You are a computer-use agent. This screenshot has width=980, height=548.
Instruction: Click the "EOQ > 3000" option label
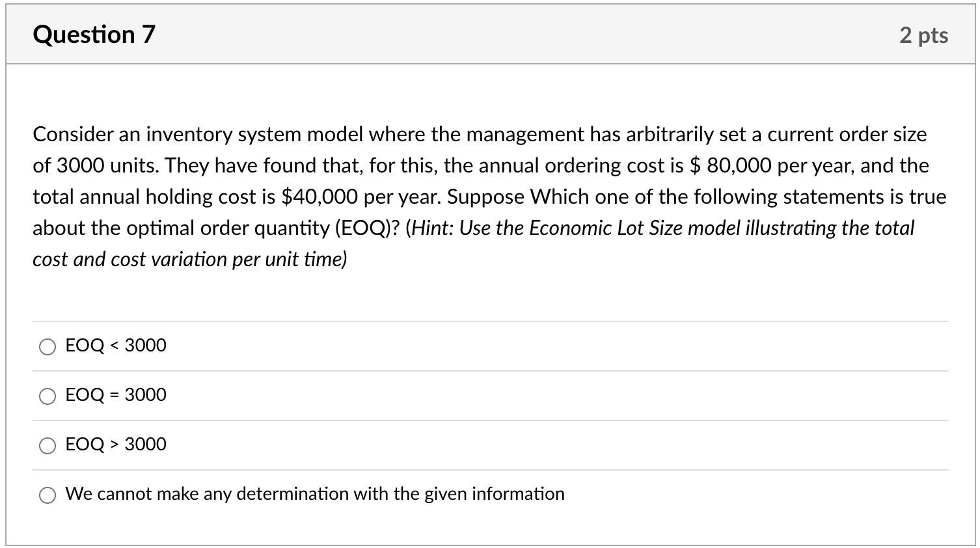[115, 445]
